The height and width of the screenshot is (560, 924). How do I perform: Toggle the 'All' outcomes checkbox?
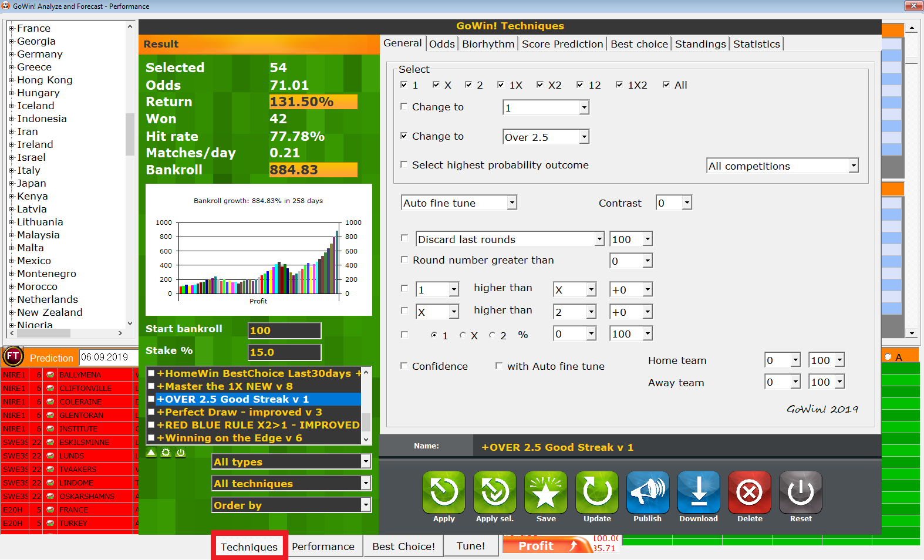666,85
